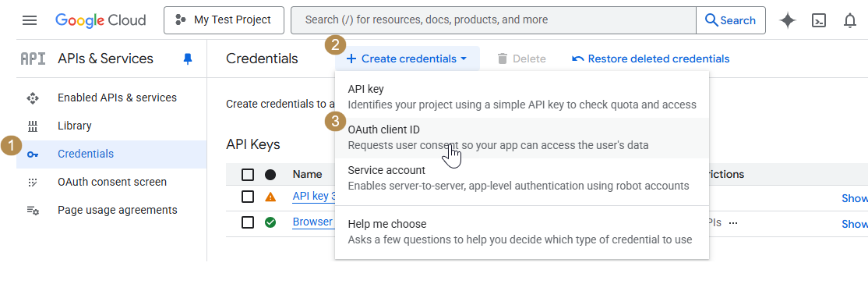Click the API Keys section heading

coord(253,144)
